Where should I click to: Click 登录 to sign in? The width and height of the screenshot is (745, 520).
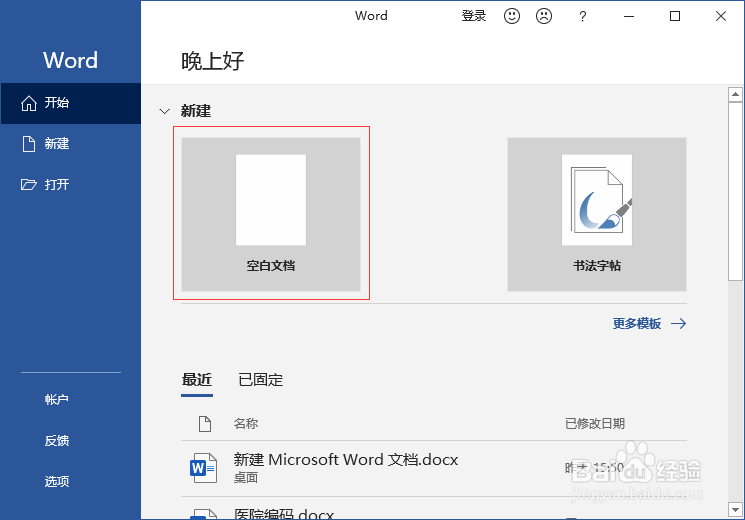[473, 16]
